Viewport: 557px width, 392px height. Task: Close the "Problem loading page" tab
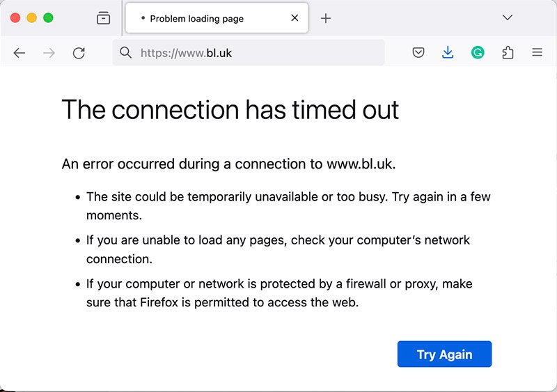pyautogui.click(x=295, y=18)
